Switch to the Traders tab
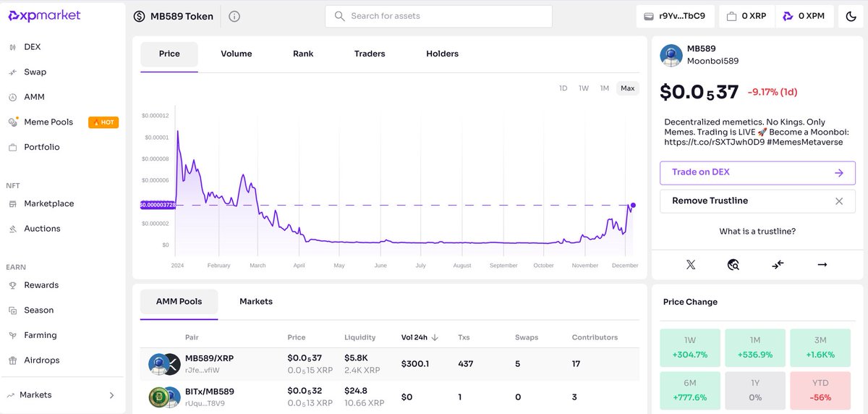868x414 pixels. coord(370,54)
